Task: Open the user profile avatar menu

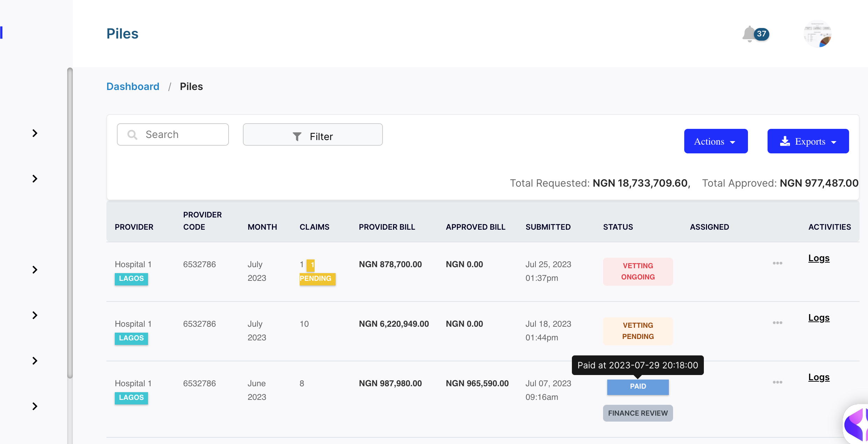Action: click(817, 34)
